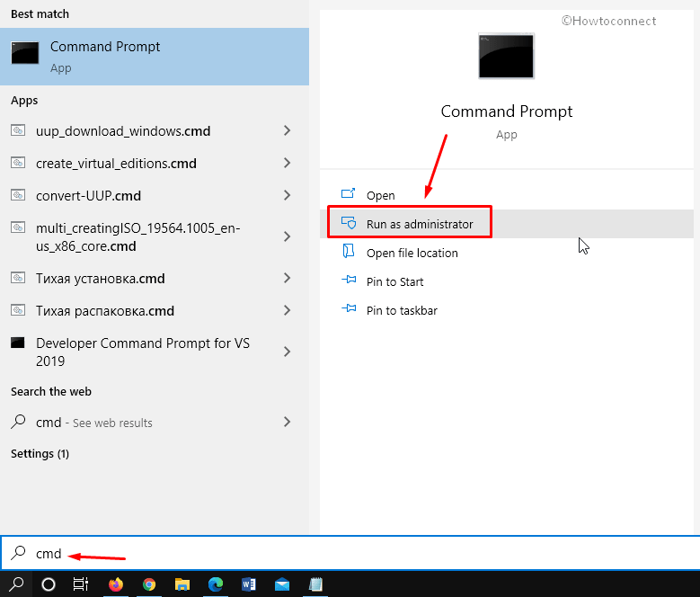Click the Open action icon

[x=349, y=193]
